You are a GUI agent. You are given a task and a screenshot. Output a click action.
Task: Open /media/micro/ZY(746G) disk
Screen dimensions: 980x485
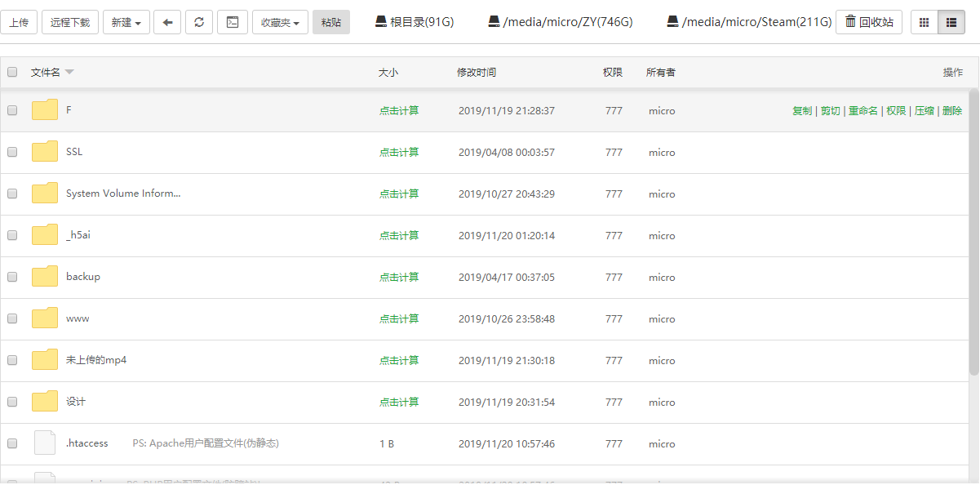pos(560,22)
